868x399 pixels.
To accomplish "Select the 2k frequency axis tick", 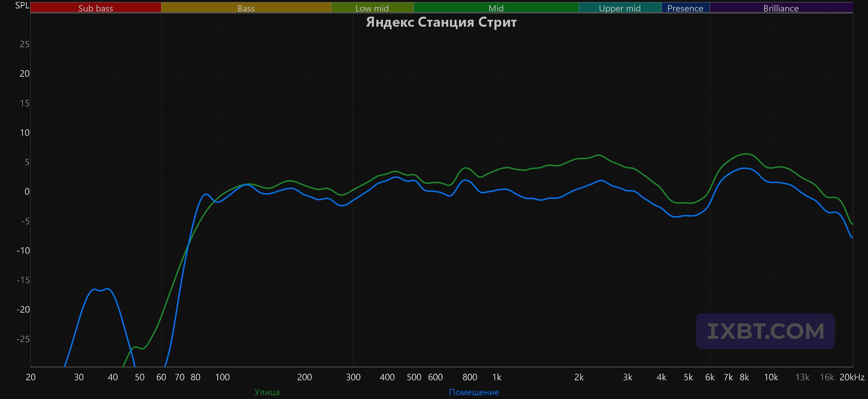I will (x=579, y=377).
